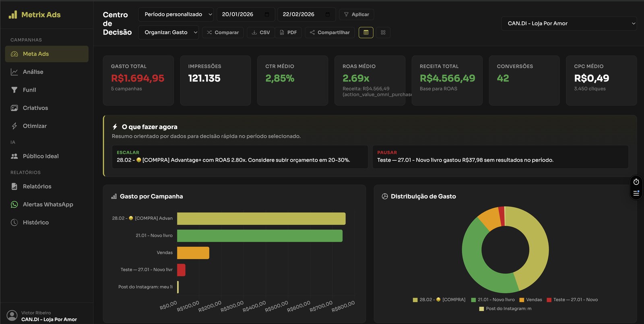This screenshot has width=644, height=324.
Task: Switch to table view toggle
Action: point(366,33)
